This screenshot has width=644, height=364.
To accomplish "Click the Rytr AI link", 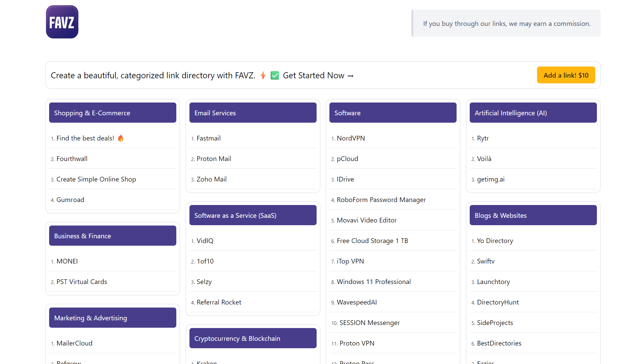I will [x=482, y=138].
